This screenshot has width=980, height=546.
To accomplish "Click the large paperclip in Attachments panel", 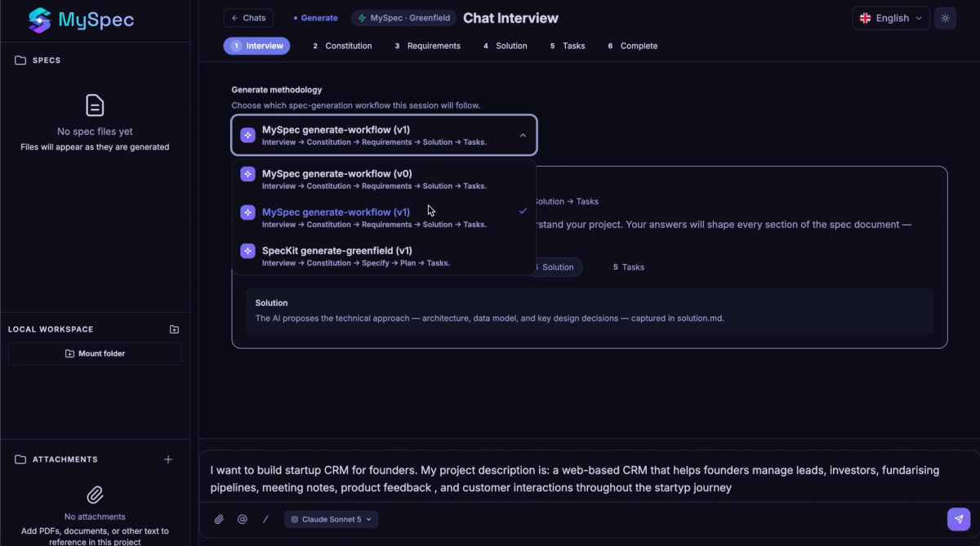I will point(95,495).
